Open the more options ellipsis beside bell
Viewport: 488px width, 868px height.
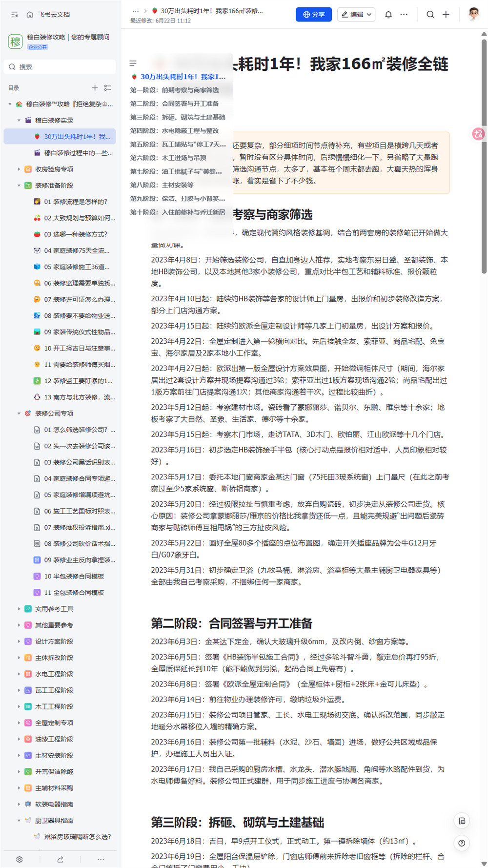404,15
